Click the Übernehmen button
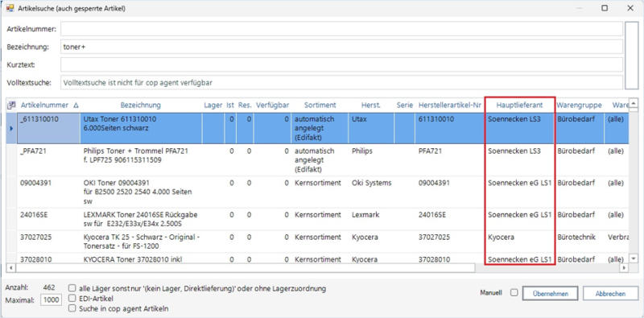 click(x=551, y=293)
